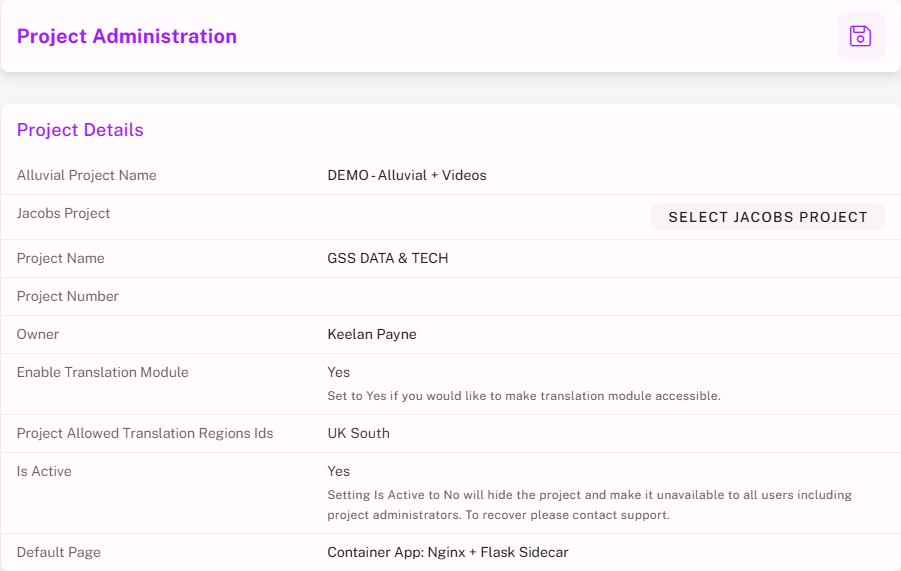Open the Owner field showing Keelan Payne
Viewport: 901px width, 571px height.
[x=372, y=334]
